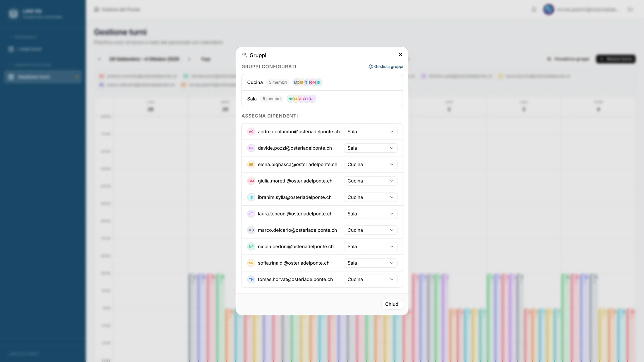Click the AC avatar for andrea.colombo
The image size is (644, 362).
click(x=251, y=132)
